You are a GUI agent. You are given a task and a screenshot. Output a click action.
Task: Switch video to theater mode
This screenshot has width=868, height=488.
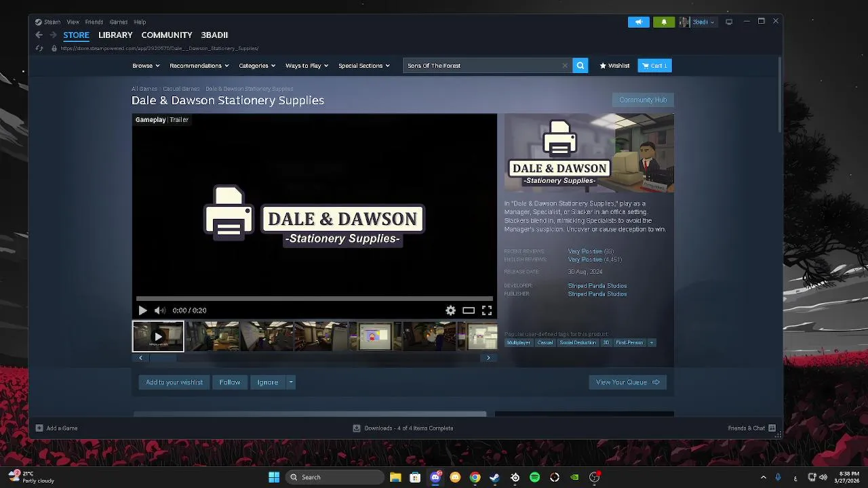pos(469,310)
